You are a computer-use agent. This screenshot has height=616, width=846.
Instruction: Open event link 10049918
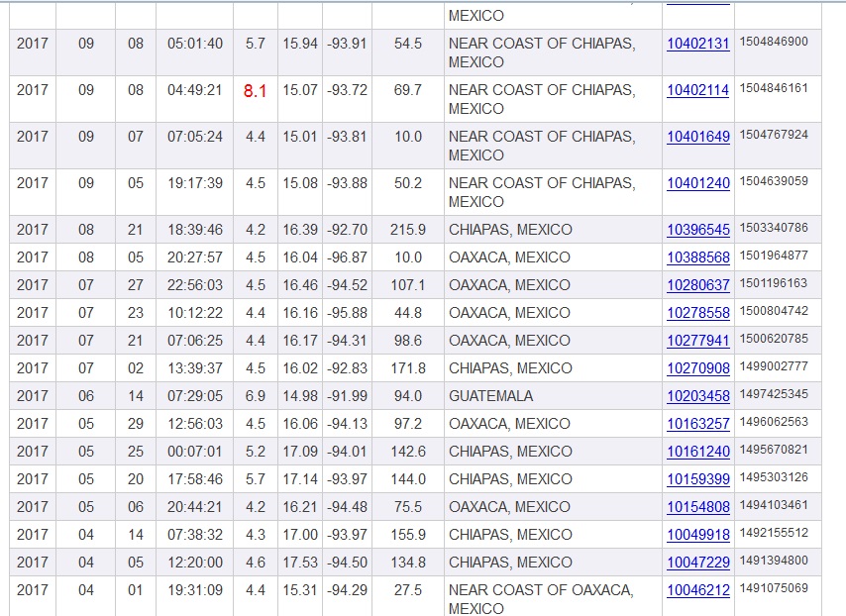pos(698,535)
